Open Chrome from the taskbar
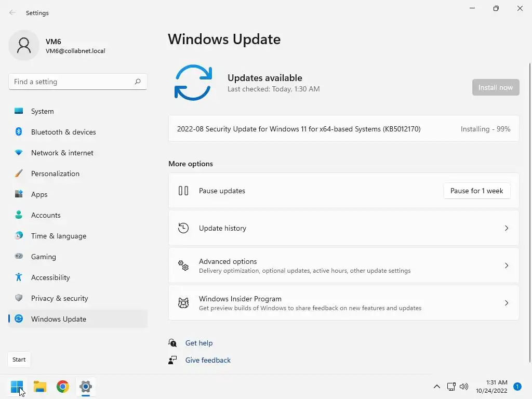This screenshot has width=532, height=399. coord(63,387)
